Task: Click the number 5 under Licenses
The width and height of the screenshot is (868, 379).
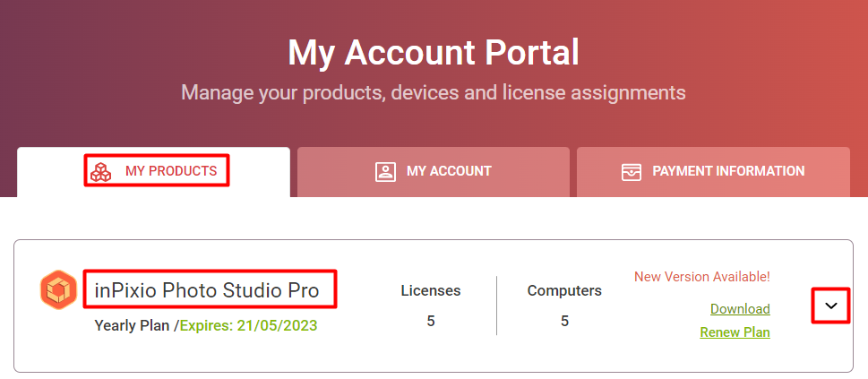Action: pyautogui.click(x=431, y=321)
